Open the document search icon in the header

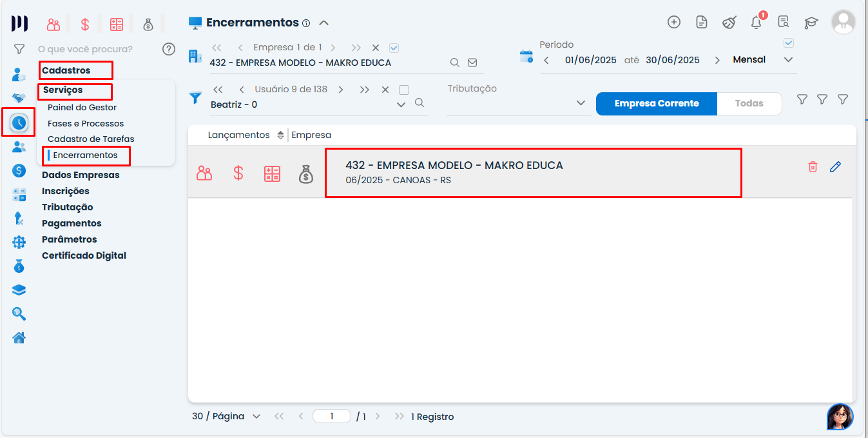click(x=784, y=22)
